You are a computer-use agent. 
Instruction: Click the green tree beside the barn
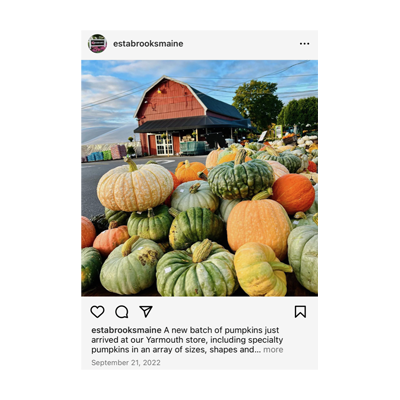[x=257, y=103]
